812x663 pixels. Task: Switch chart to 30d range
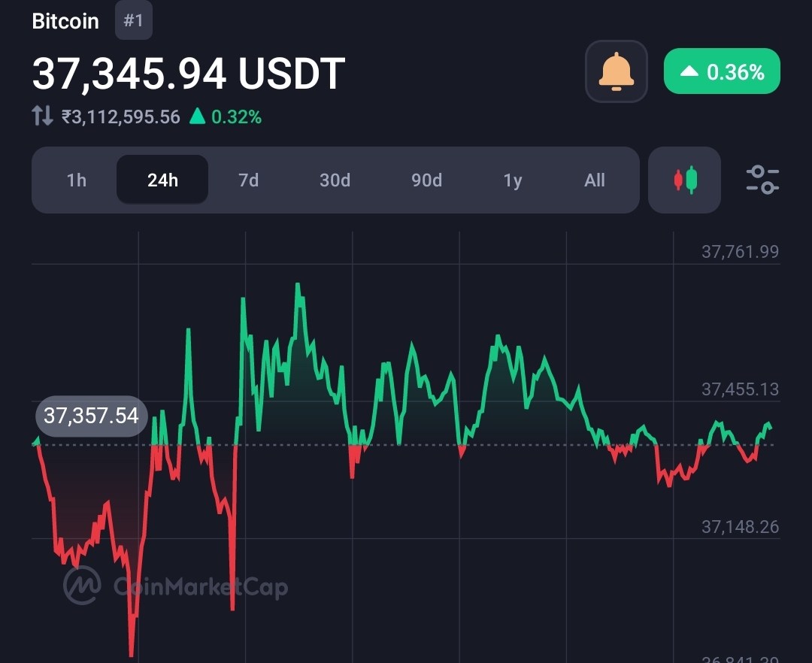pos(335,180)
